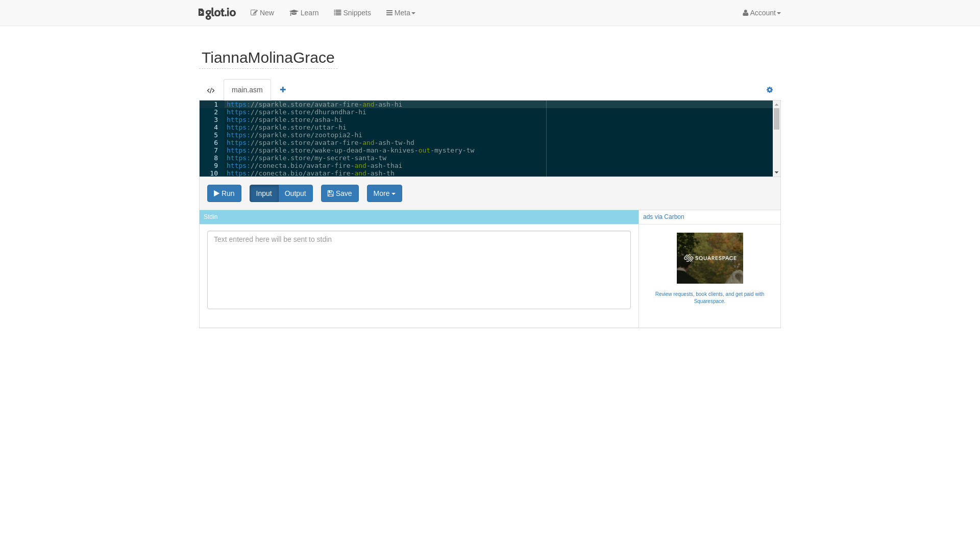The height and width of the screenshot is (551, 980).
Task: Click the code markup icon beside the tabs
Action: point(211,90)
